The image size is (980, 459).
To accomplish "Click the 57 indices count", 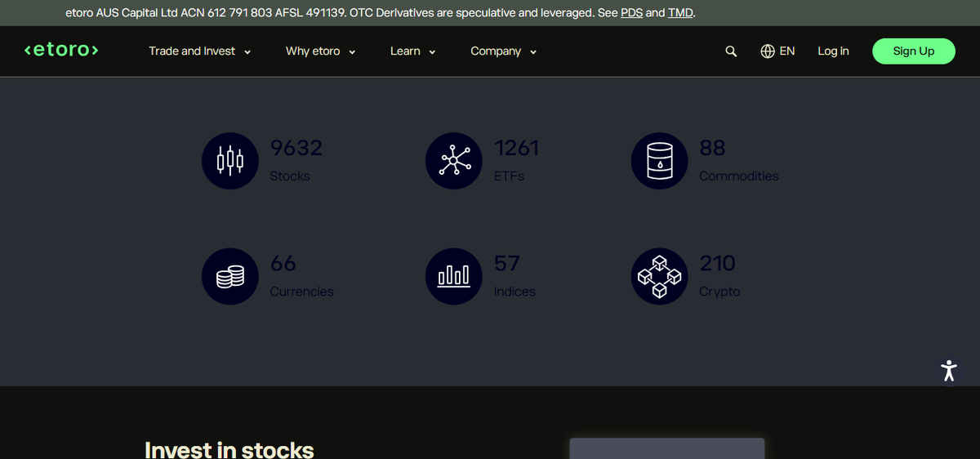I will click(x=506, y=264).
